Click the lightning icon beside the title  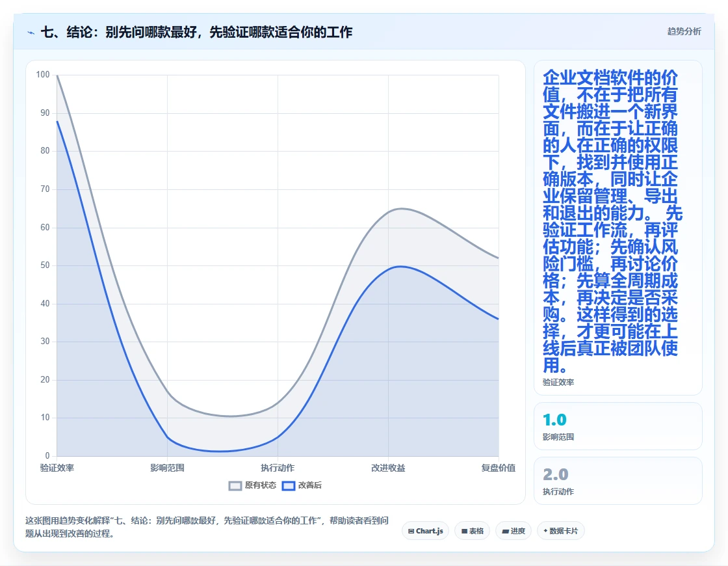pyautogui.click(x=31, y=33)
